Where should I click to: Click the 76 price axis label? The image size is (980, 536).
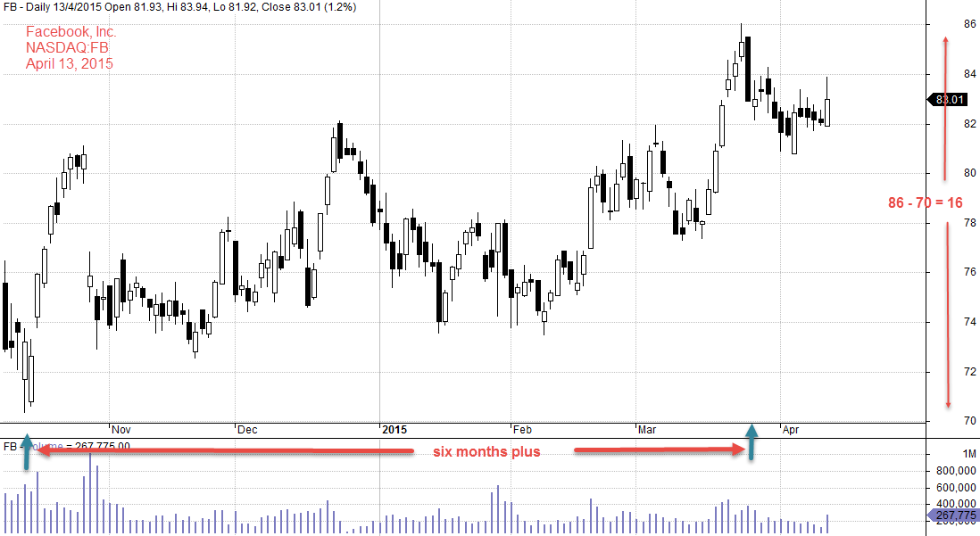(969, 272)
